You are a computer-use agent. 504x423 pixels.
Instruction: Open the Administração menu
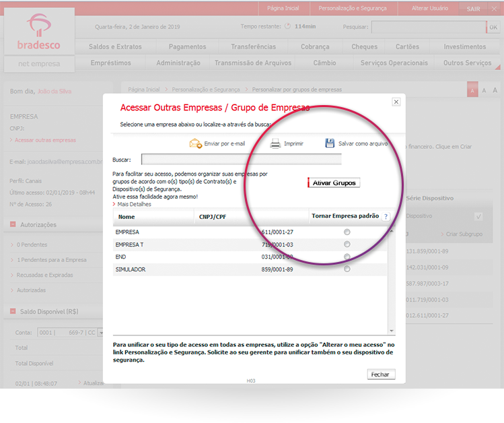[x=178, y=63]
